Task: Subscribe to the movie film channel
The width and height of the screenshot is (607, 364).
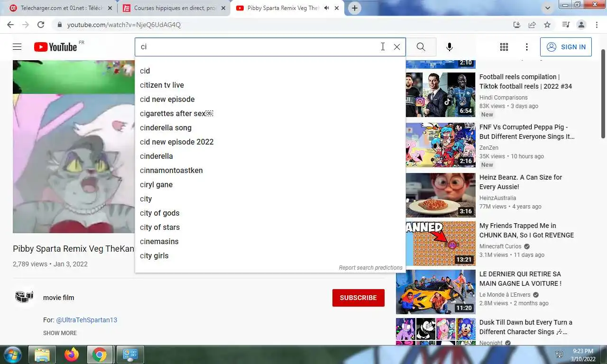Action: tap(358, 298)
